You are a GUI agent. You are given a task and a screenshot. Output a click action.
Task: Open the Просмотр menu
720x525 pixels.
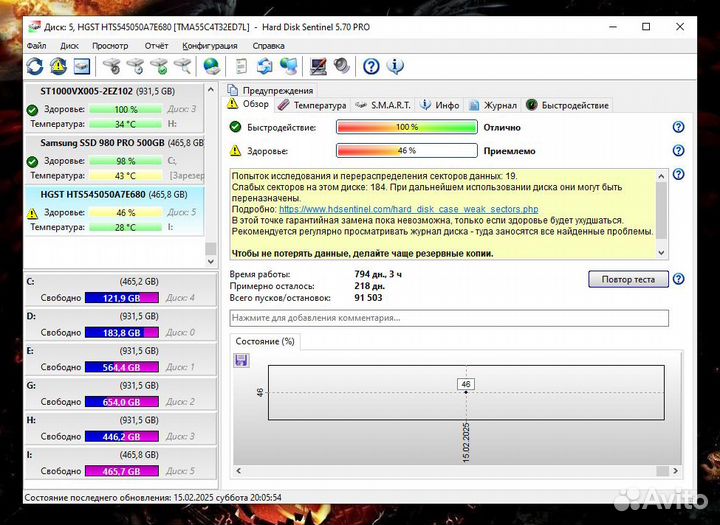coord(110,46)
